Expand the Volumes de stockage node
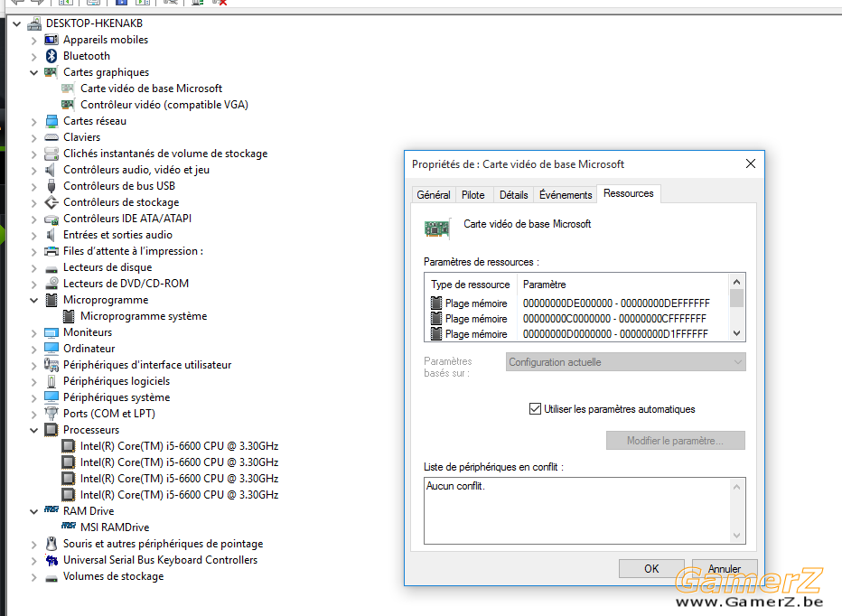842x616 pixels. (33, 577)
